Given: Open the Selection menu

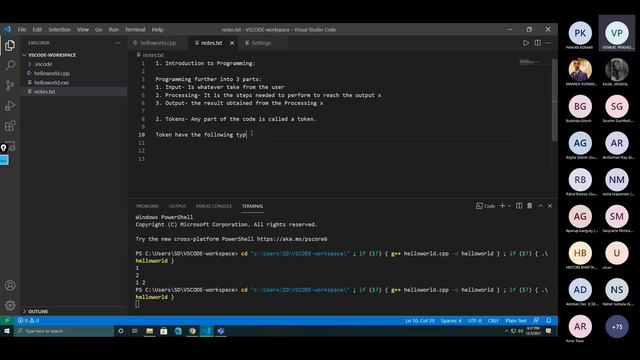Looking at the screenshot, I should (x=60, y=29).
